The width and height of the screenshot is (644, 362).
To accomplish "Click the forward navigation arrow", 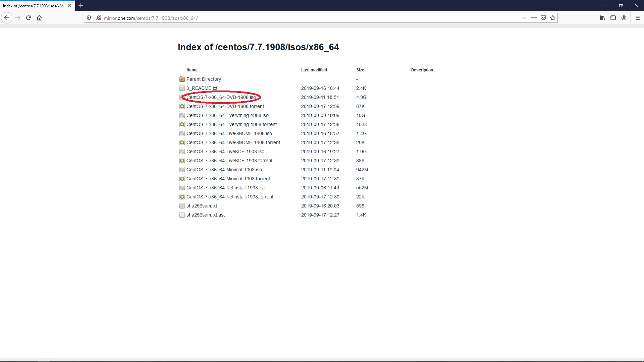I will [x=18, y=18].
